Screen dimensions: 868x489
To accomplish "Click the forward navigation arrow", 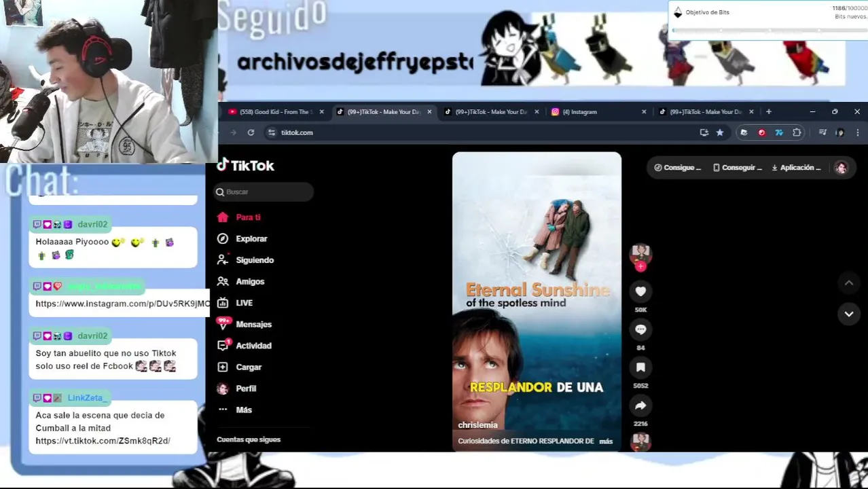I will tap(233, 132).
